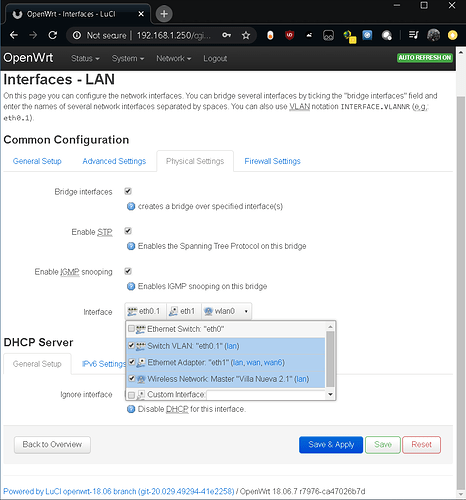Select the Physical Settings tab
Screen dimensions: 466x500
(x=195, y=161)
